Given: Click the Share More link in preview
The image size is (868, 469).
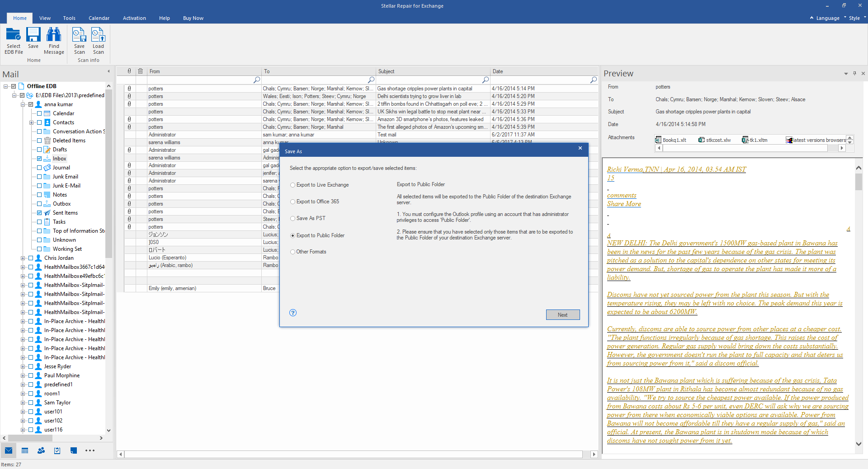Looking at the screenshot, I should pyautogui.click(x=624, y=204).
